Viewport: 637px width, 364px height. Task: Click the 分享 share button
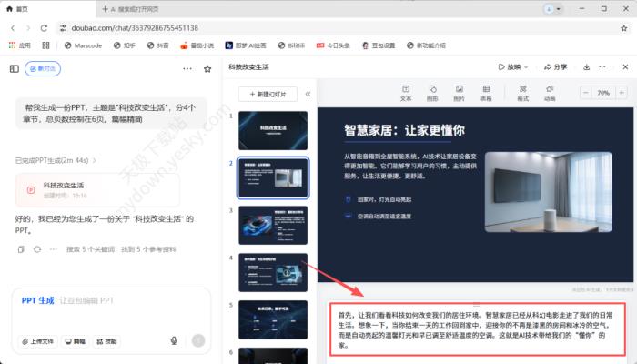point(555,67)
